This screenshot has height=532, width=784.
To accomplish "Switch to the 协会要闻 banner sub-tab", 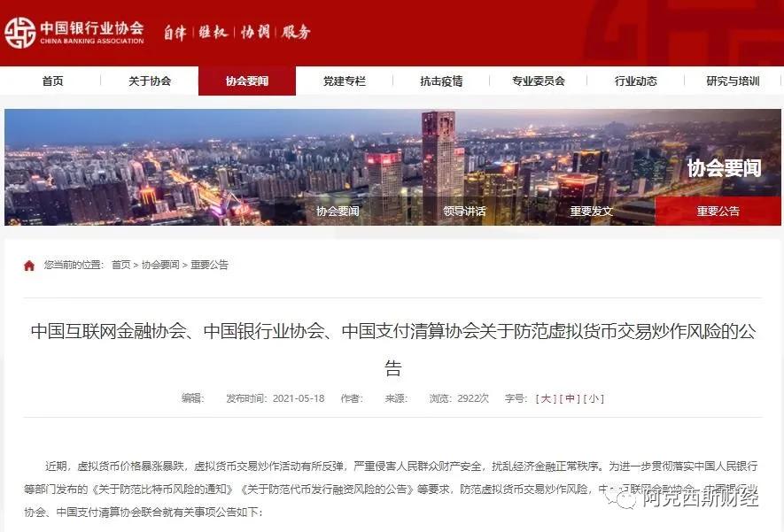I will [x=338, y=211].
